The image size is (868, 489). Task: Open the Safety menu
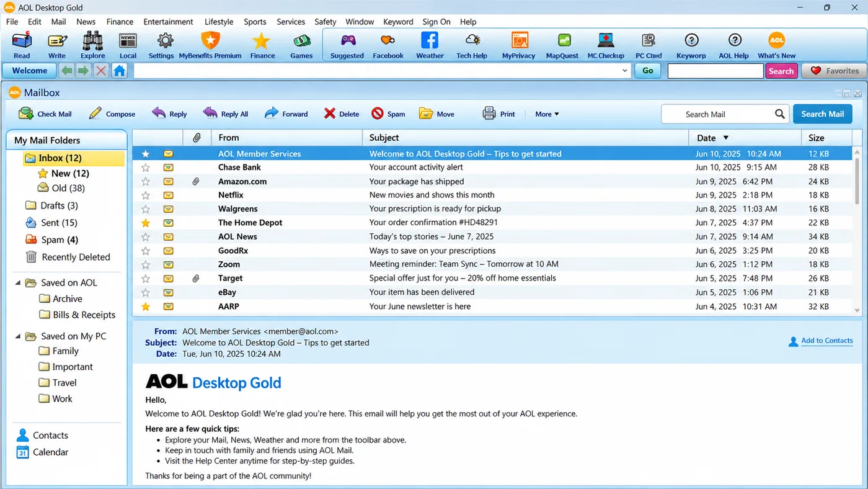pos(325,22)
